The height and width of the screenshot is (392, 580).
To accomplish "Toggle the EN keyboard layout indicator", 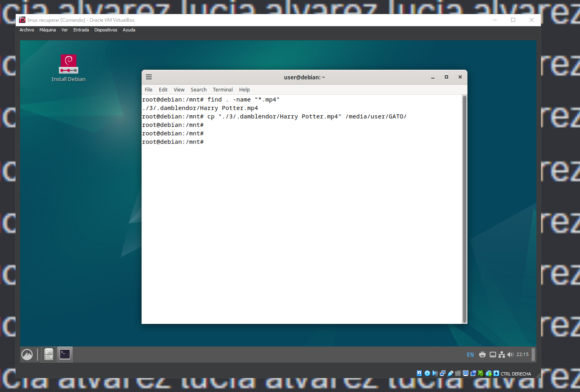I will pos(470,355).
